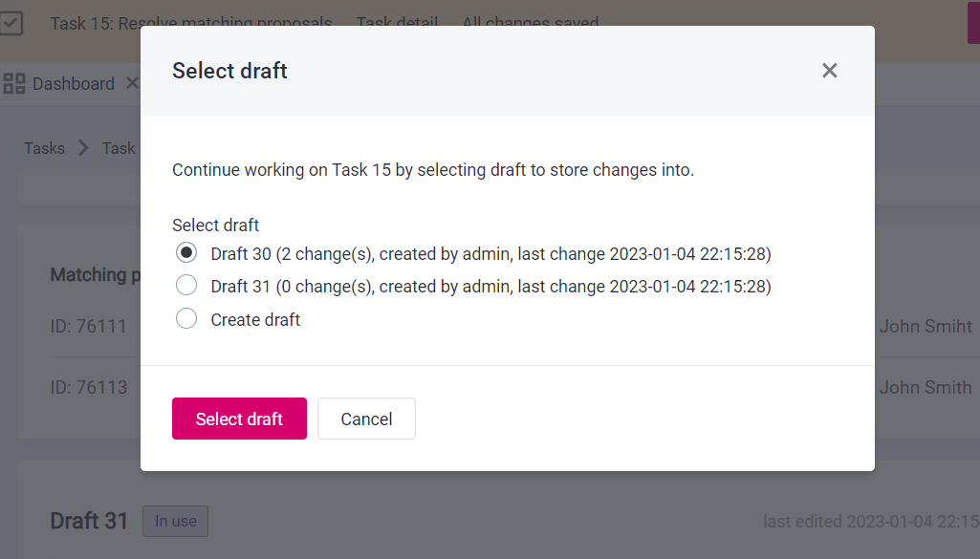Click the Task 15 title in header

(191, 23)
